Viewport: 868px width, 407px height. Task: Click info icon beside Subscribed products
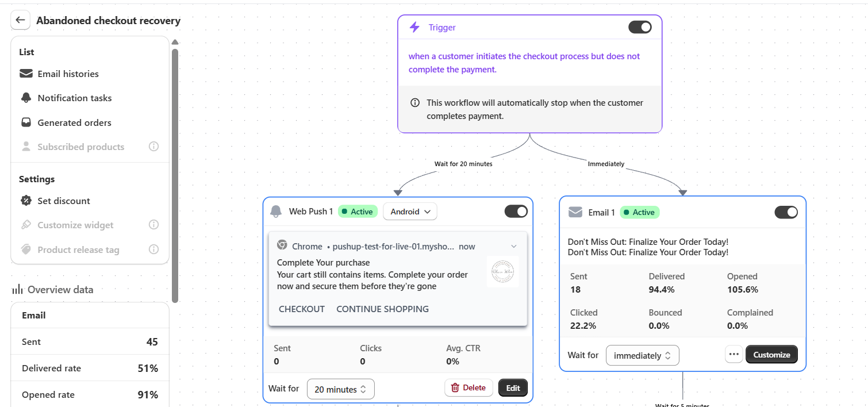coord(153,147)
